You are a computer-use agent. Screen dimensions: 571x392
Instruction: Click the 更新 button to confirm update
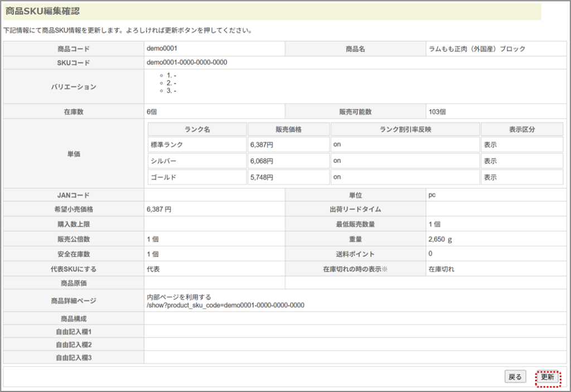coord(548,377)
